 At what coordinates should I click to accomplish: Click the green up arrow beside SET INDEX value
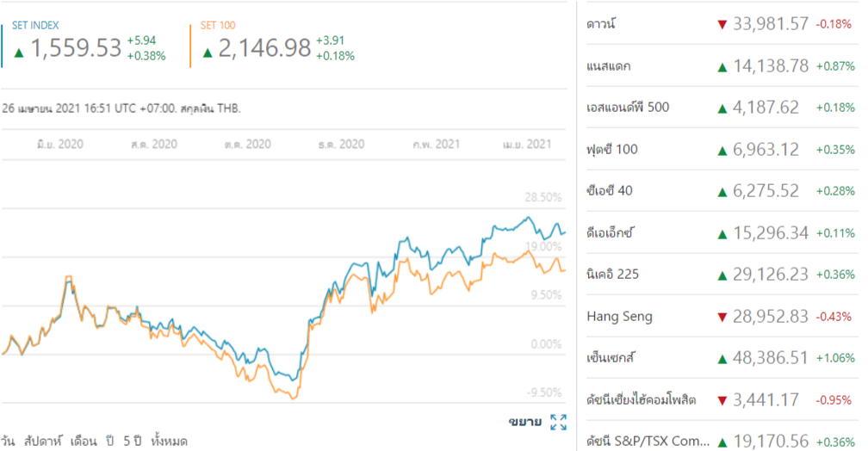(x=18, y=52)
